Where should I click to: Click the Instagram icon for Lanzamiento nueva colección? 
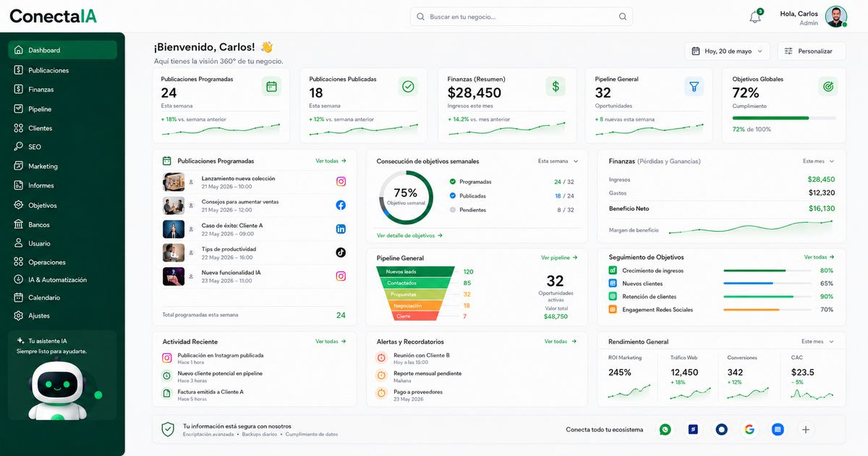[341, 182]
